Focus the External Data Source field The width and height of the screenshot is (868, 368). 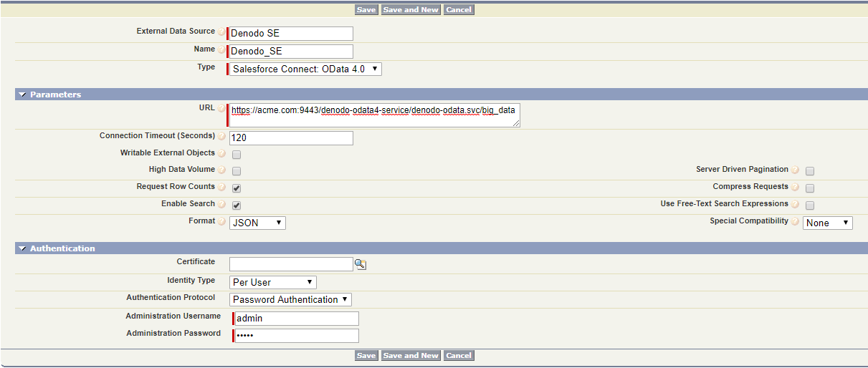[291, 34]
